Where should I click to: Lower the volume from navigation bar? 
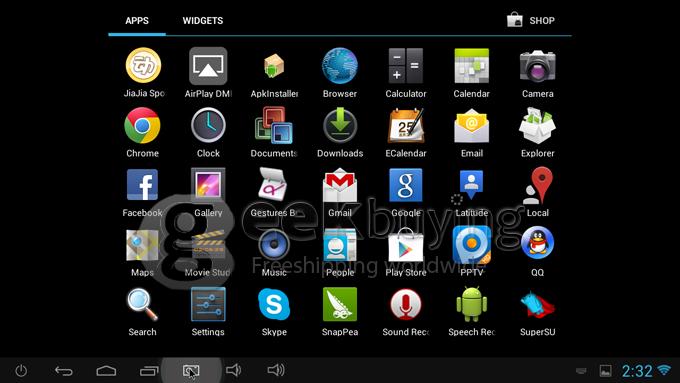tap(233, 370)
